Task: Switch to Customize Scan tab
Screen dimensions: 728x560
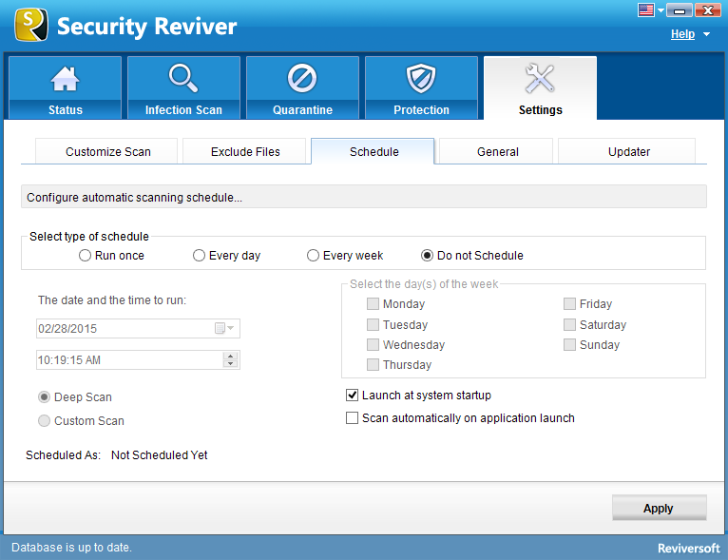Action: tap(106, 151)
